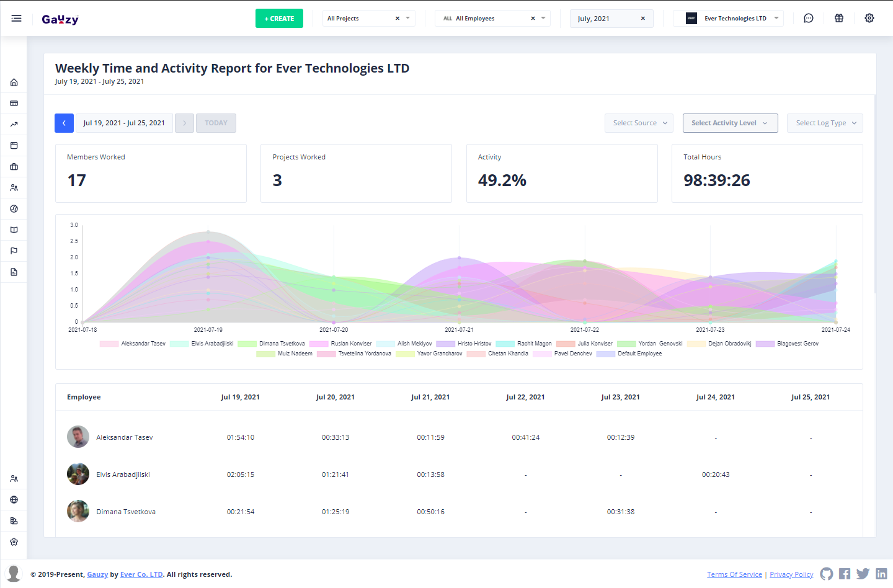Screen dimensions: 893x588
Task: Toggle Aleksandar Tasev legend series
Action: pos(133,344)
